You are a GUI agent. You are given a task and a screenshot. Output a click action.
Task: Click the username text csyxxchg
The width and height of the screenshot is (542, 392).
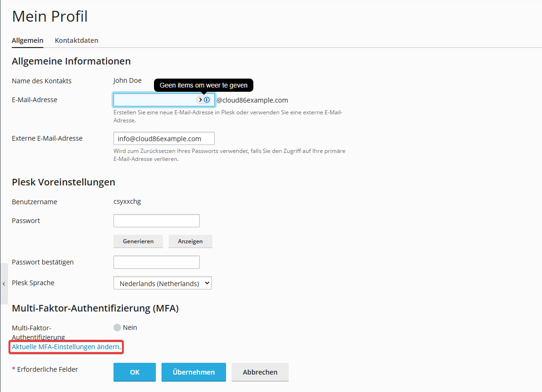127,201
